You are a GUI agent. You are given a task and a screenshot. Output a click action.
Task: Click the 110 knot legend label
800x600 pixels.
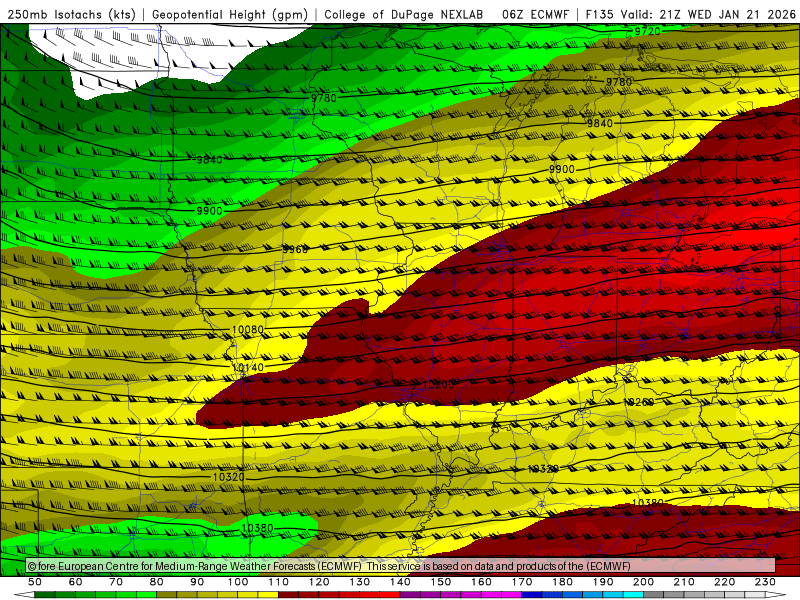tap(279, 582)
